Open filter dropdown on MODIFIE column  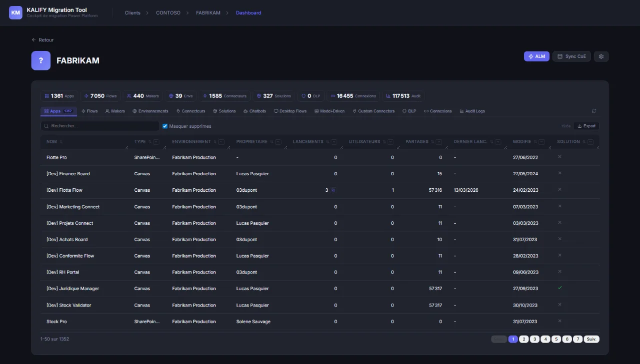541,142
